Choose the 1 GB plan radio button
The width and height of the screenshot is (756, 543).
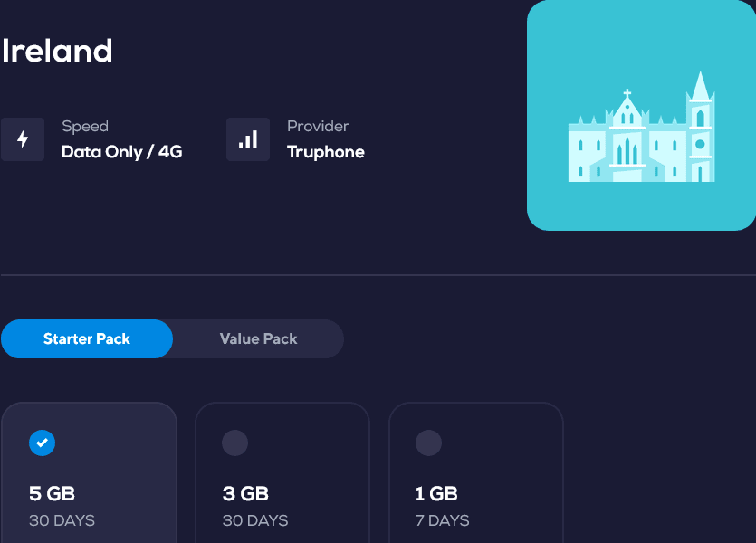(428, 443)
